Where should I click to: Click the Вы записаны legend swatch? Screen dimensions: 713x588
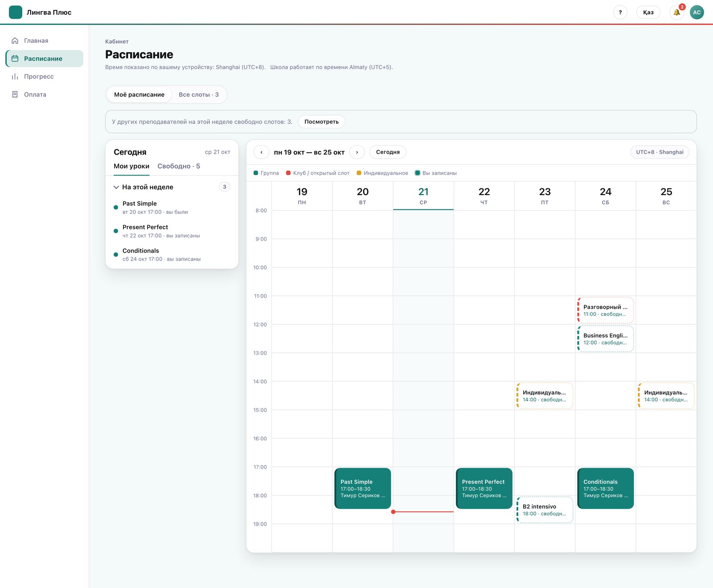(x=418, y=173)
